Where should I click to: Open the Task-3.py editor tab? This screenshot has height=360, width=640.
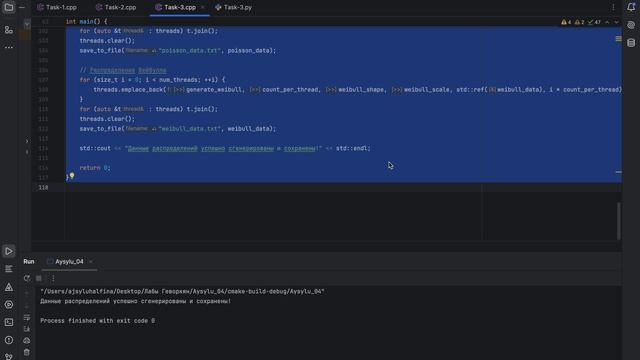point(233,7)
